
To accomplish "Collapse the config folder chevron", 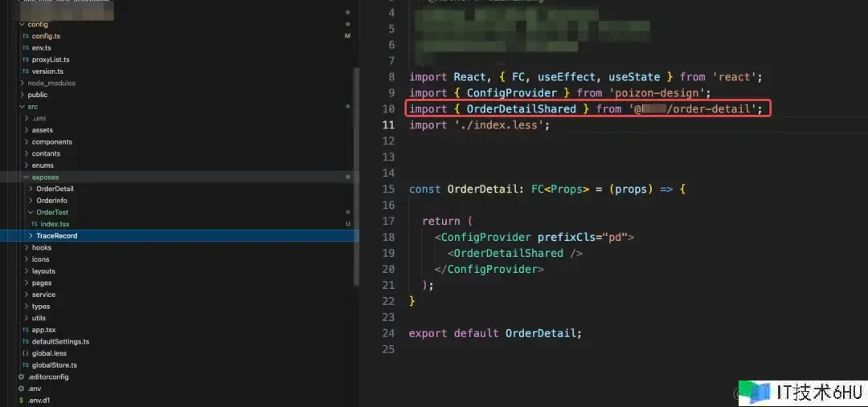I will (22, 25).
